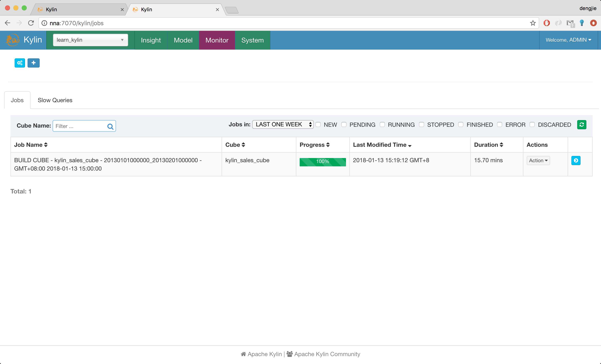Image resolution: width=601 pixels, height=364 pixels.
Task: Click the browser back arrow
Action: click(8, 23)
